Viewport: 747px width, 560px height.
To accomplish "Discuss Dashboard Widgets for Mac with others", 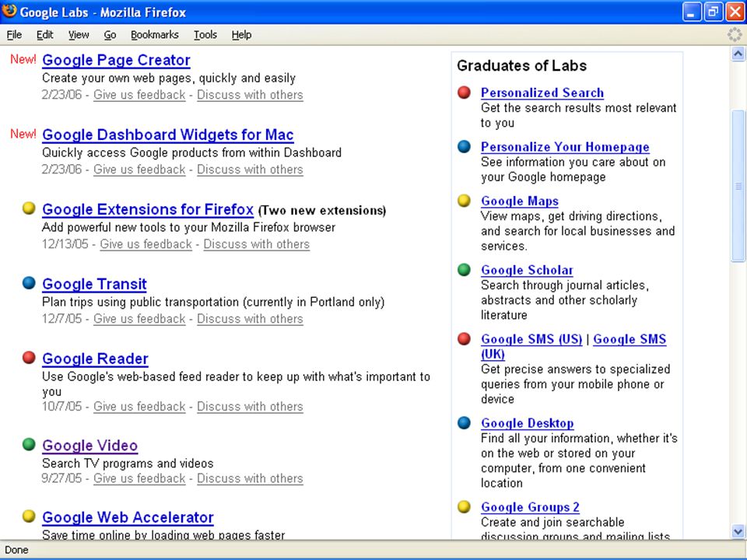I will (250, 170).
